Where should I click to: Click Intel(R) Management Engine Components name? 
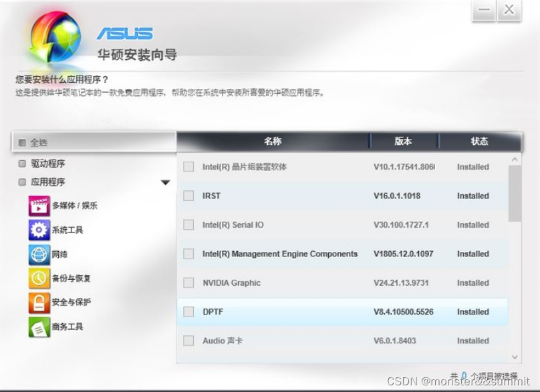tap(280, 254)
